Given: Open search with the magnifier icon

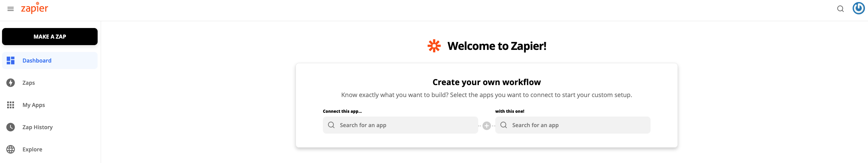Looking at the screenshot, I should click(x=840, y=9).
